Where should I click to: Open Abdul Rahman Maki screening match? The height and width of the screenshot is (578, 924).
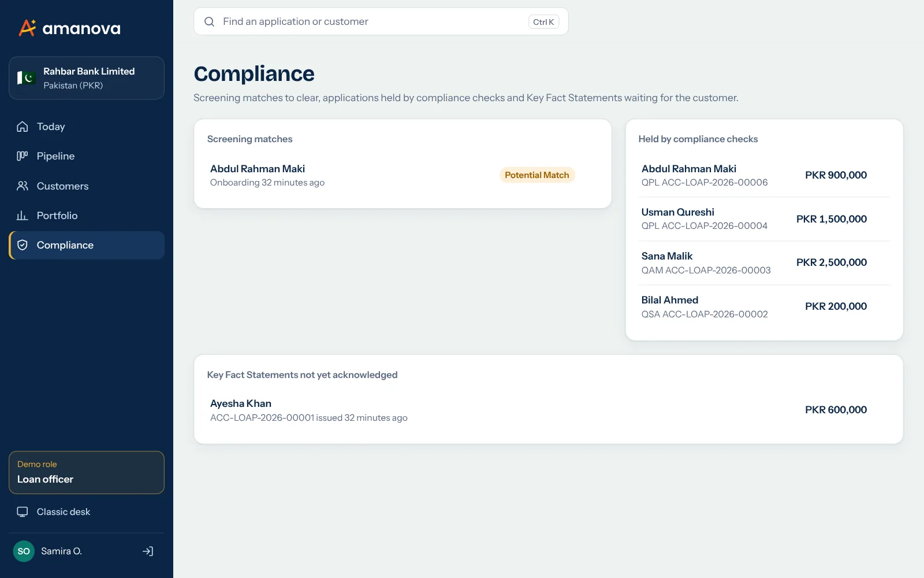403,175
